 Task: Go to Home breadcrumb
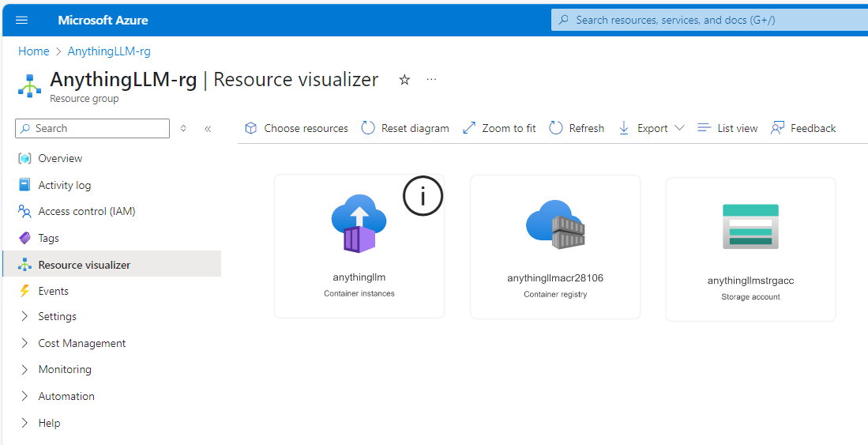click(34, 51)
